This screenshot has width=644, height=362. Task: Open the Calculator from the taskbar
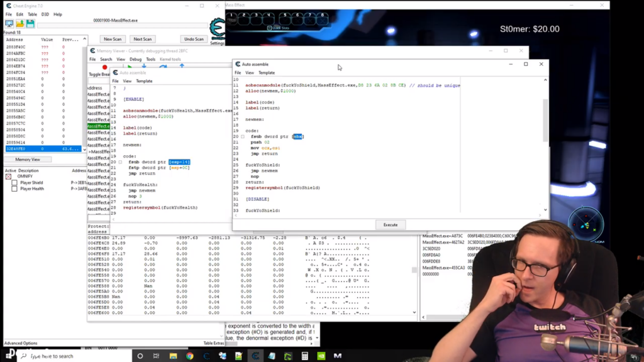pos(304,356)
